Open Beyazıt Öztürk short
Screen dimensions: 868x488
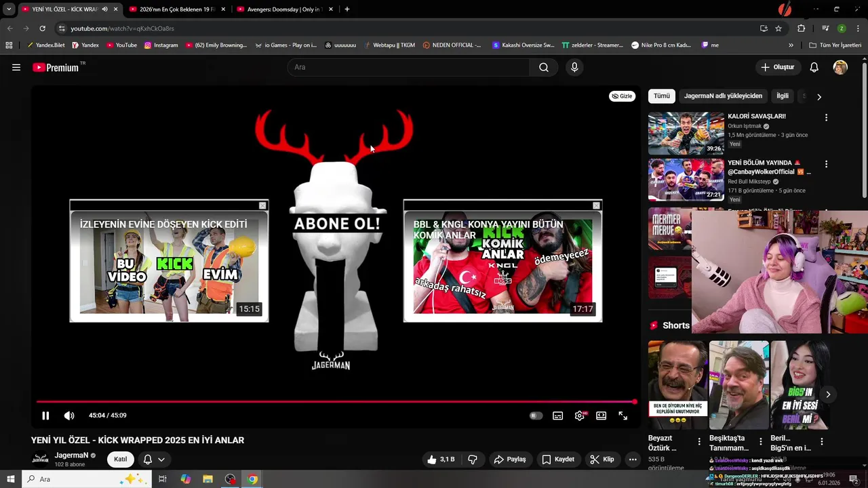pos(678,385)
